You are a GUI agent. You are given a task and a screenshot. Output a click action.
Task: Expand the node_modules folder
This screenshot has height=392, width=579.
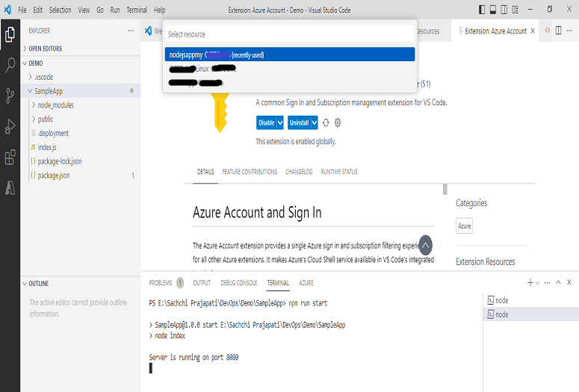(56, 105)
